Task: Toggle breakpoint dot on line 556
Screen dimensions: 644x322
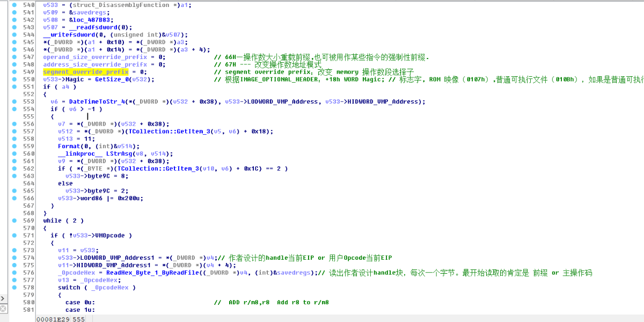Action: coord(14,124)
